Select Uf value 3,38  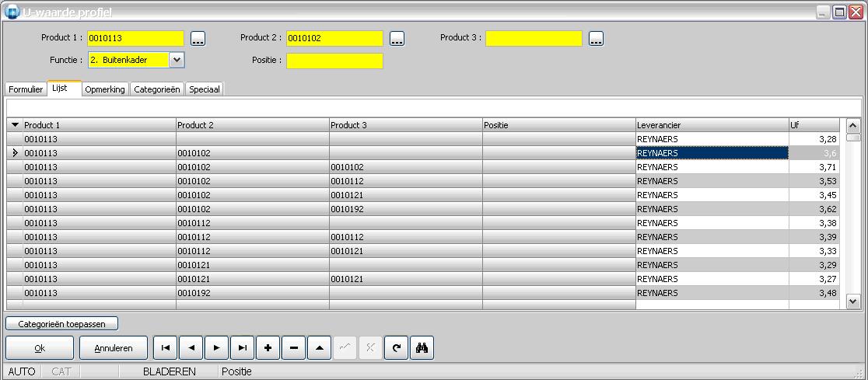coord(814,224)
